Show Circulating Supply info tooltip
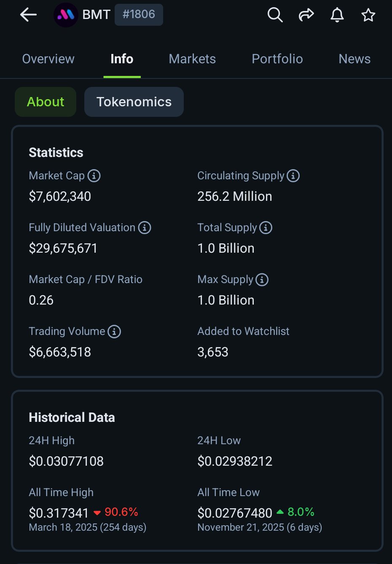 293,175
